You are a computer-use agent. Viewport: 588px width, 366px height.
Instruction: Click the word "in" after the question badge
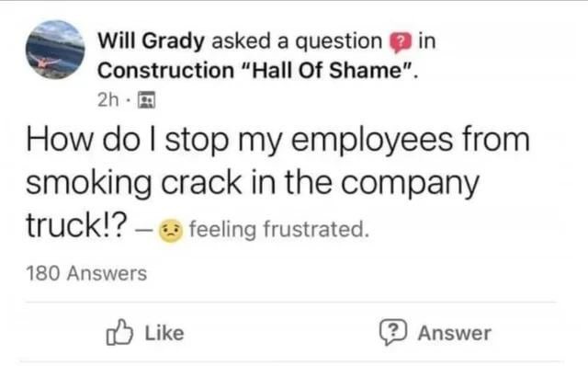point(427,40)
